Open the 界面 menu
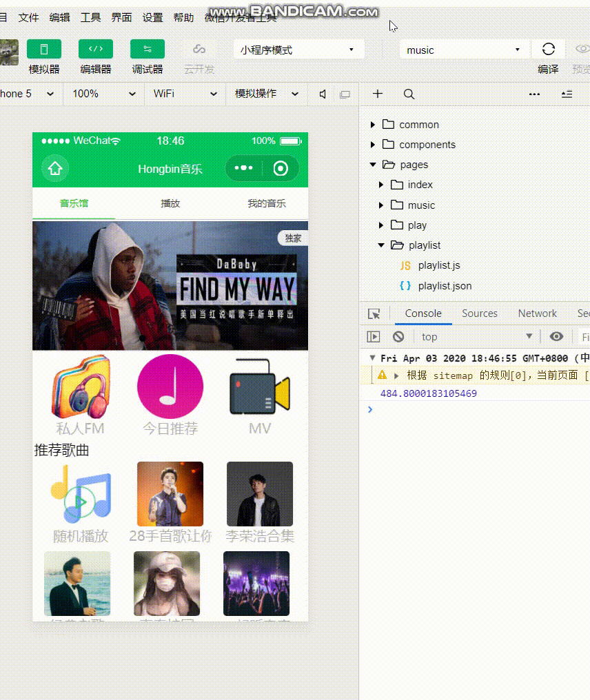This screenshot has height=700, width=590. coord(121,17)
